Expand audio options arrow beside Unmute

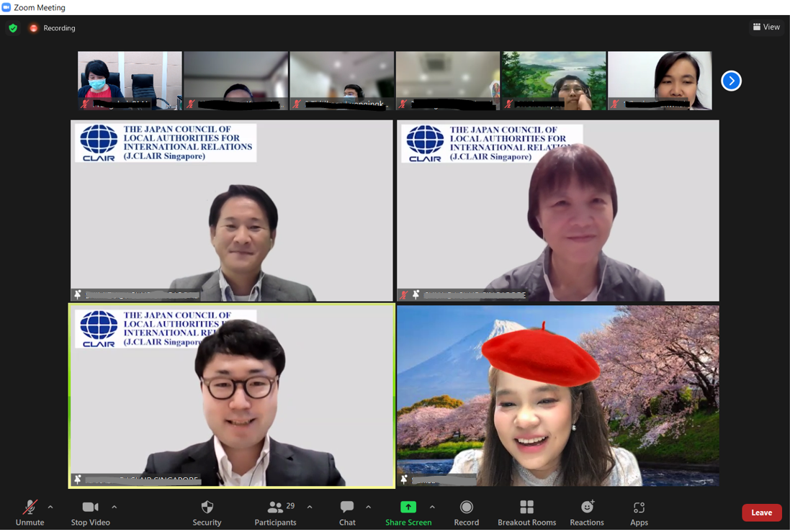pyautogui.click(x=50, y=507)
